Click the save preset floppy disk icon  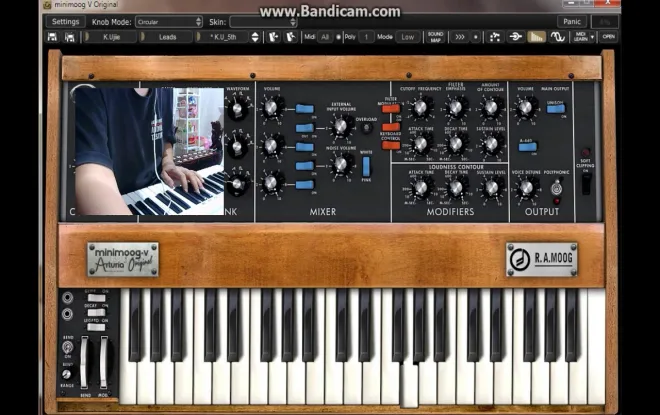[52, 37]
